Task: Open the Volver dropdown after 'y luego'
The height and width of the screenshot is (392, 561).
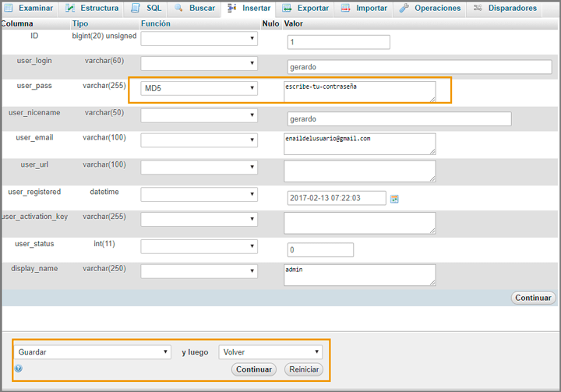Action: click(x=270, y=352)
